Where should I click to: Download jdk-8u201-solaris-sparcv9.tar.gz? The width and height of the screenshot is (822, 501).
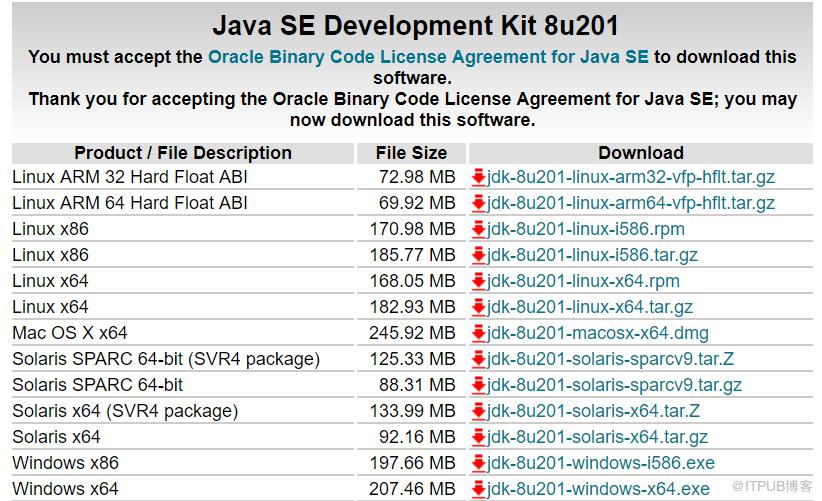(x=614, y=385)
